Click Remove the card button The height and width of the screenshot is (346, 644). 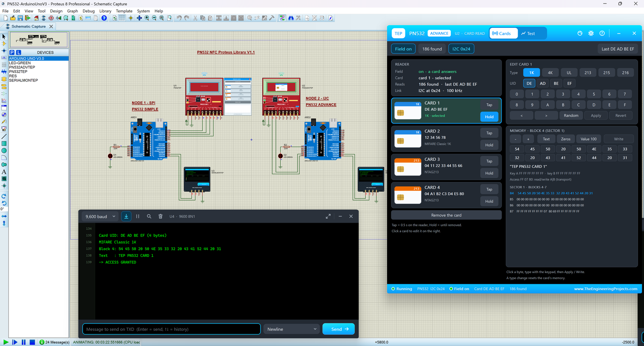coord(446,215)
